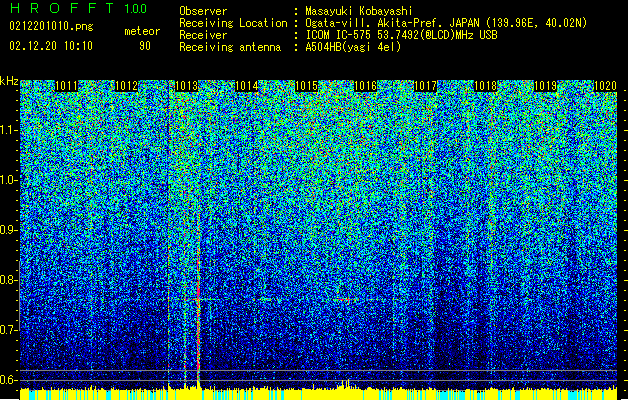Click time marker 1015
The height and width of the screenshot is (400, 629).
click(x=306, y=86)
